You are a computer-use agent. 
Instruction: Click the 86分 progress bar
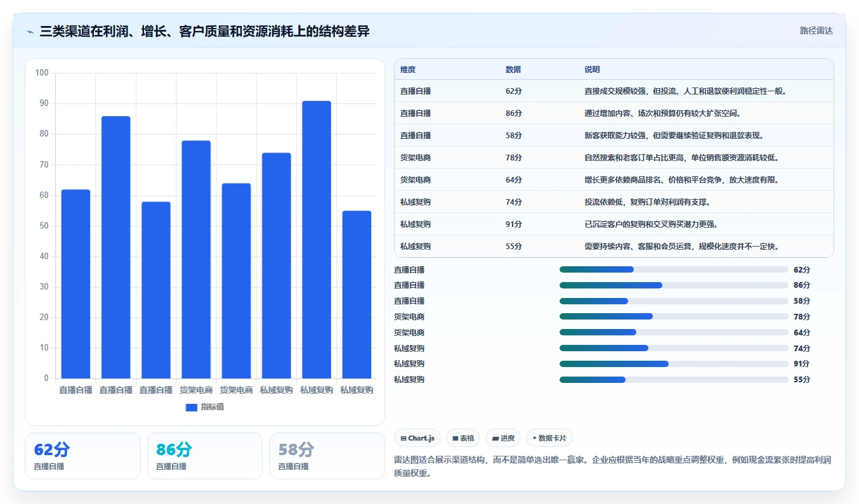pos(674,285)
